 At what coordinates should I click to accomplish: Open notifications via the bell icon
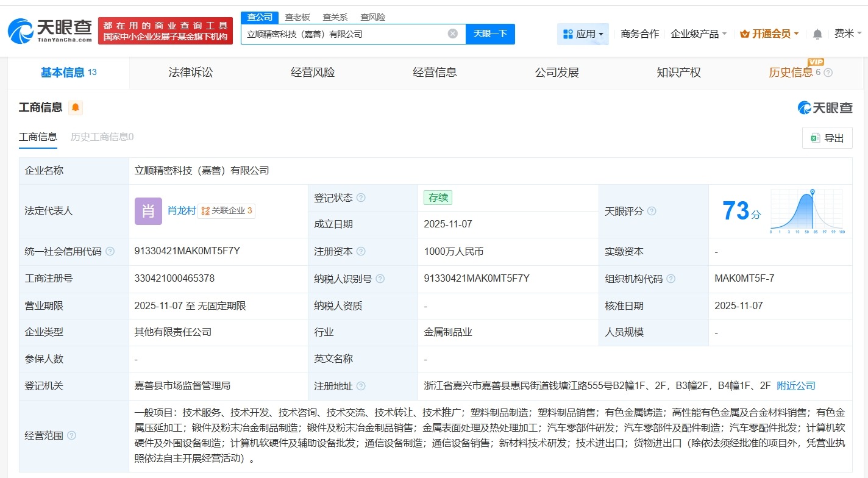[817, 34]
